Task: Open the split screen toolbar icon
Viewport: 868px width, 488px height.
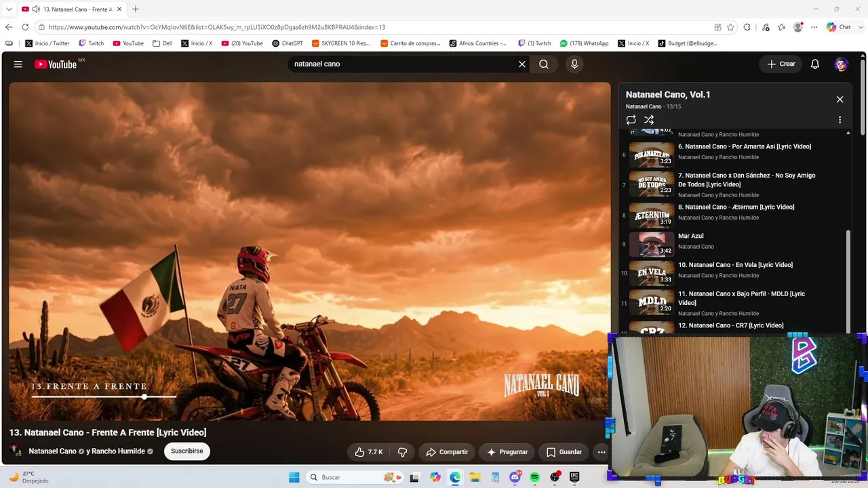Action: pos(717,27)
